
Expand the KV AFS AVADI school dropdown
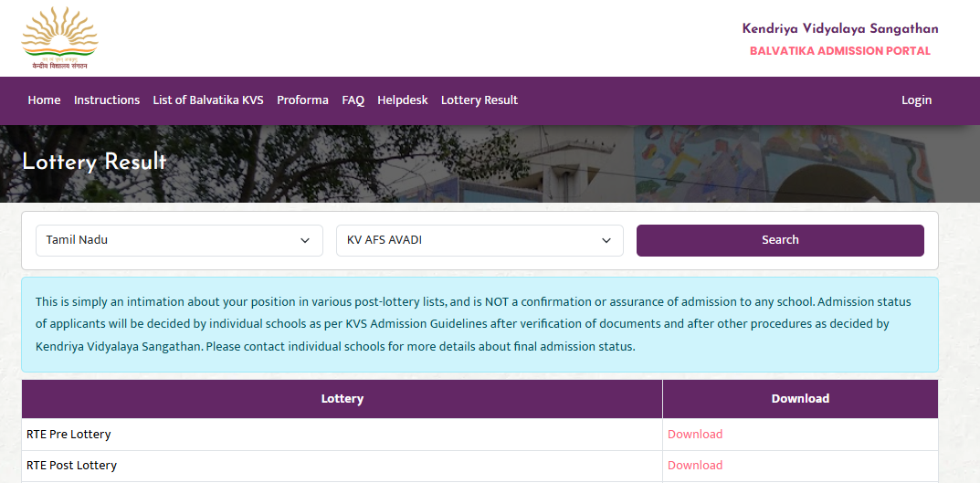(x=480, y=240)
